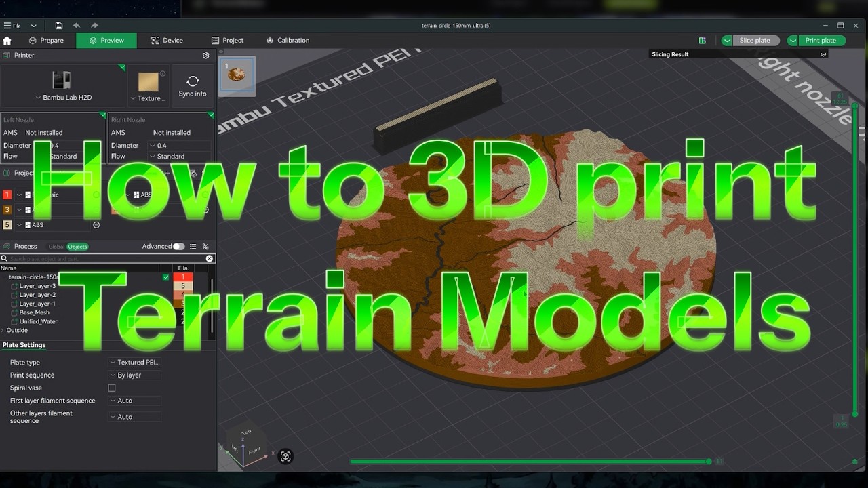
Task: Open printer settings gear icon
Action: [x=206, y=56]
